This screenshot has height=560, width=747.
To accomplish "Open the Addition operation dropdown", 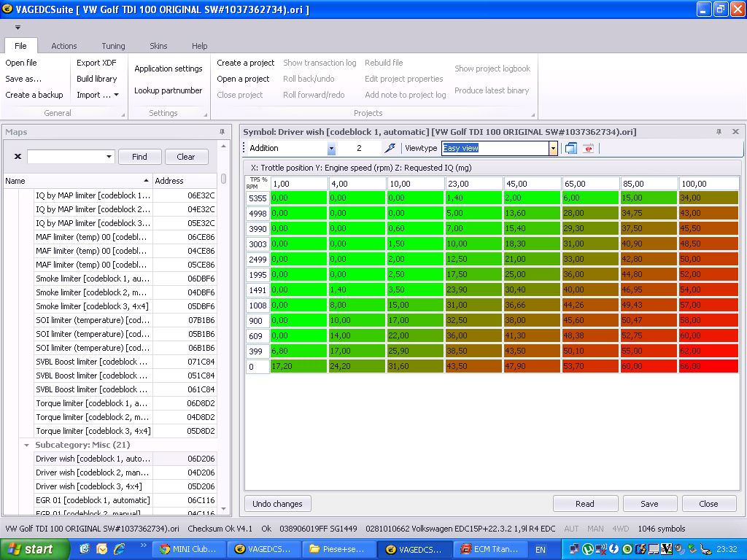I will click(331, 148).
